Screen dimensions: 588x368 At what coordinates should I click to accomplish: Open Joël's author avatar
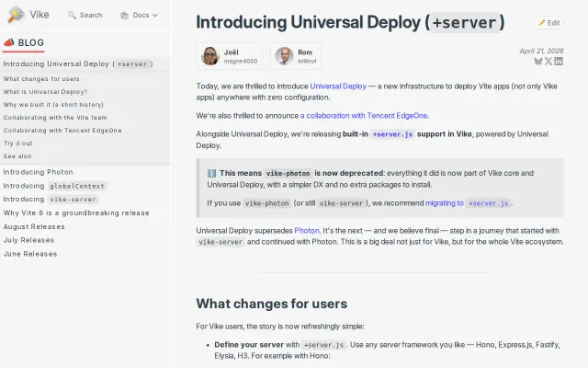pyautogui.click(x=210, y=56)
